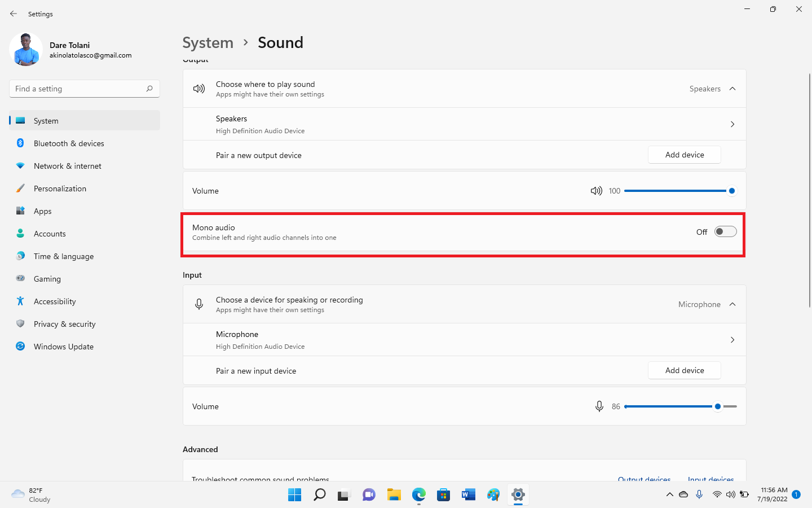Click the speaker icon beside Choose where to play sound
The width and height of the screenshot is (812, 508).
click(x=199, y=89)
